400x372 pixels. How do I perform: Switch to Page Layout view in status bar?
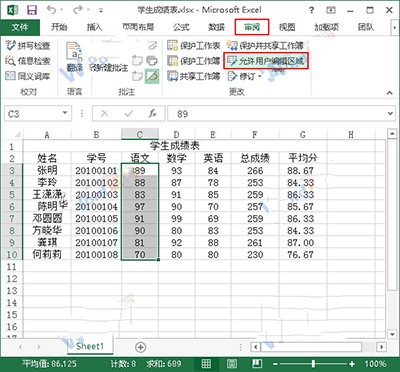pos(232,363)
